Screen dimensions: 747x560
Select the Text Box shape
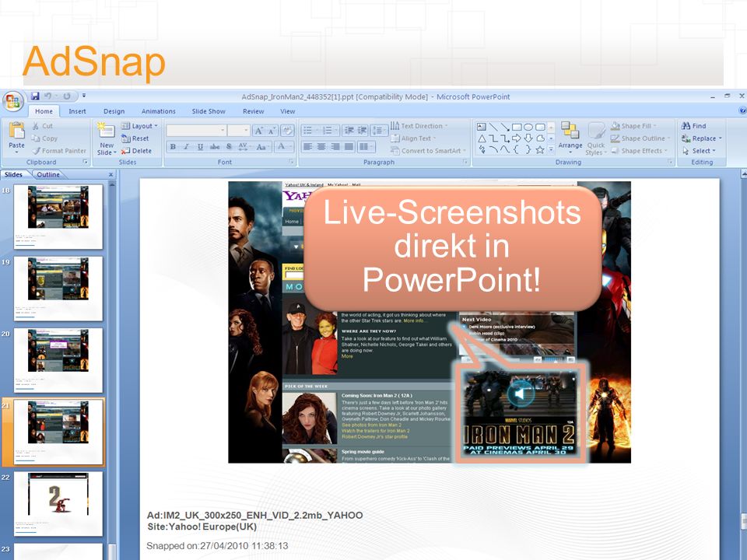coord(482,127)
